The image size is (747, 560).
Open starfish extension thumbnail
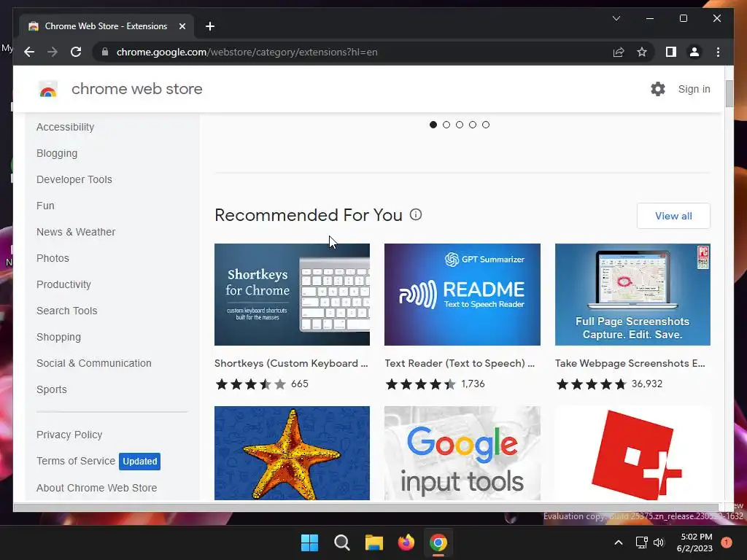tap(292, 453)
